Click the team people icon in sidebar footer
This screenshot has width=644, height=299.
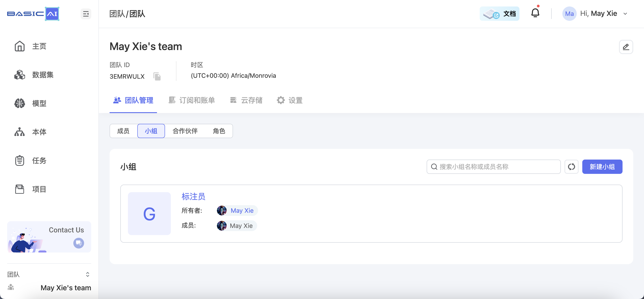tap(11, 287)
